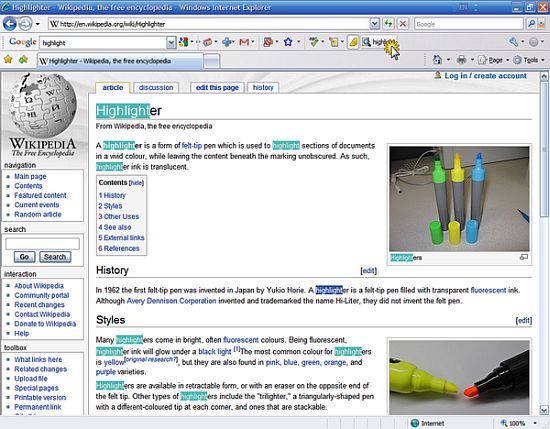Select the Highlighter - Wikipedia browser tab
Image resolution: width=550 pixels, height=429 pixels.
[x=120, y=61]
